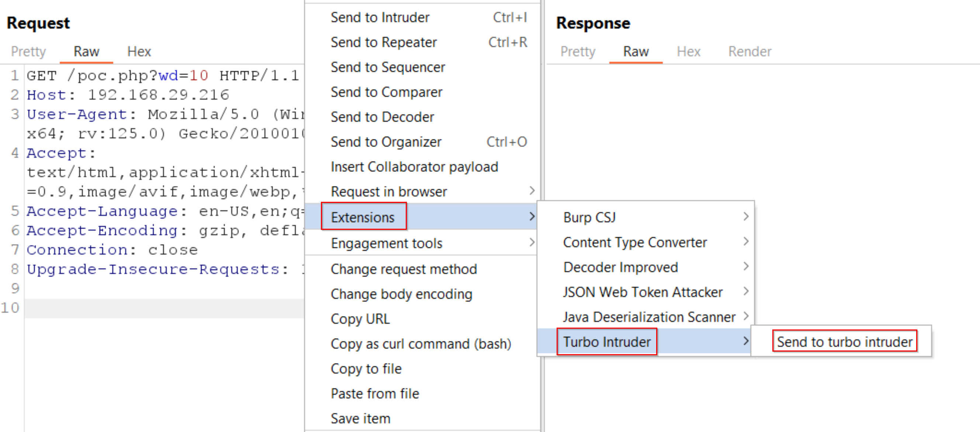Viewport: 980px width, 432px height.
Task: Open Java Deserialization Scanner submenu
Action: (x=645, y=317)
